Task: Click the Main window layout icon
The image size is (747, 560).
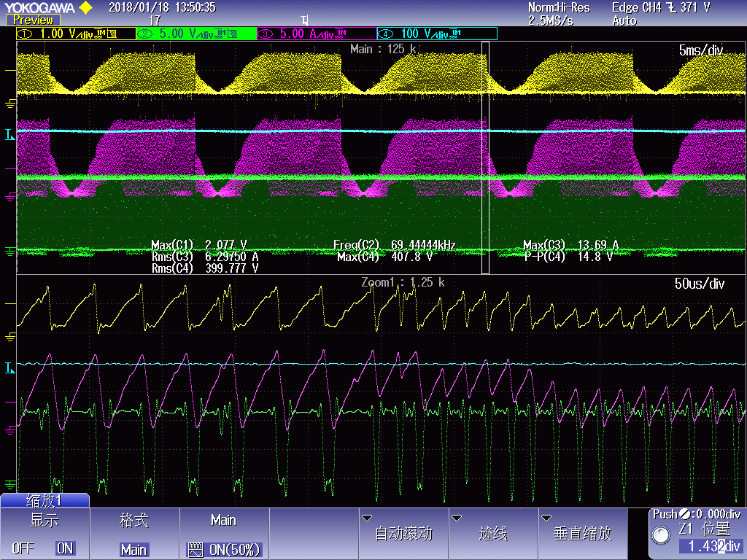Action: click(x=195, y=550)
